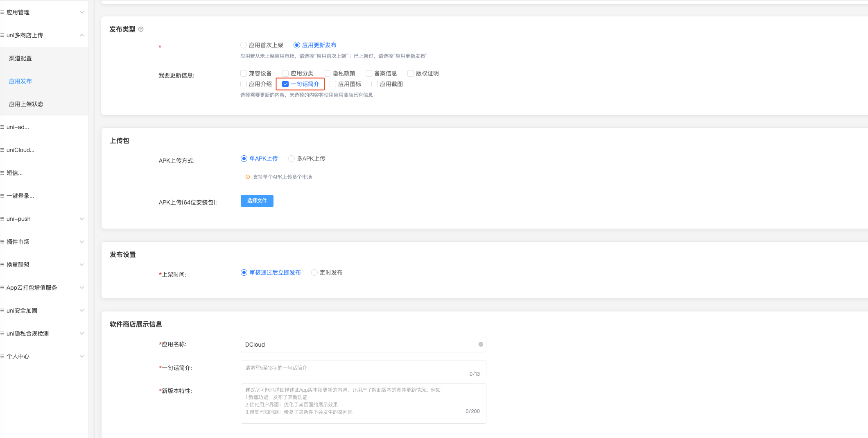Viewport: 868px width, 438px height.
Task: Expand the 插件市场 sidebar section
Action: click(81, 242)
